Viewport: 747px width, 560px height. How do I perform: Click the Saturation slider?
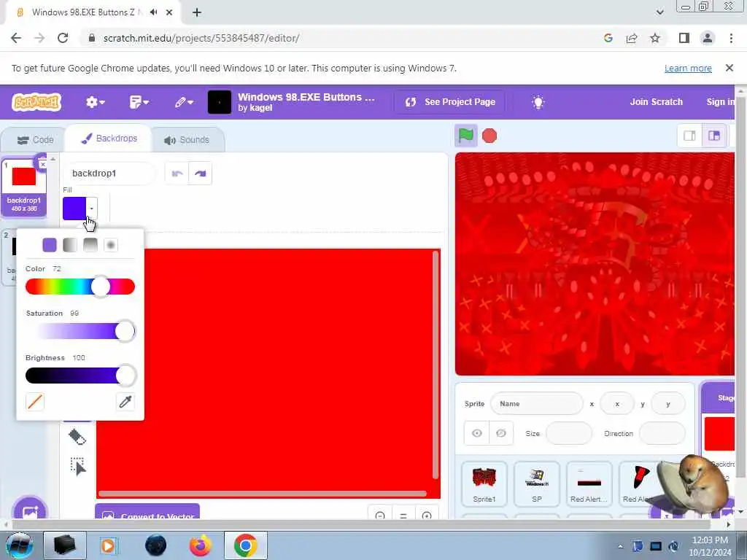pos(80,331)
